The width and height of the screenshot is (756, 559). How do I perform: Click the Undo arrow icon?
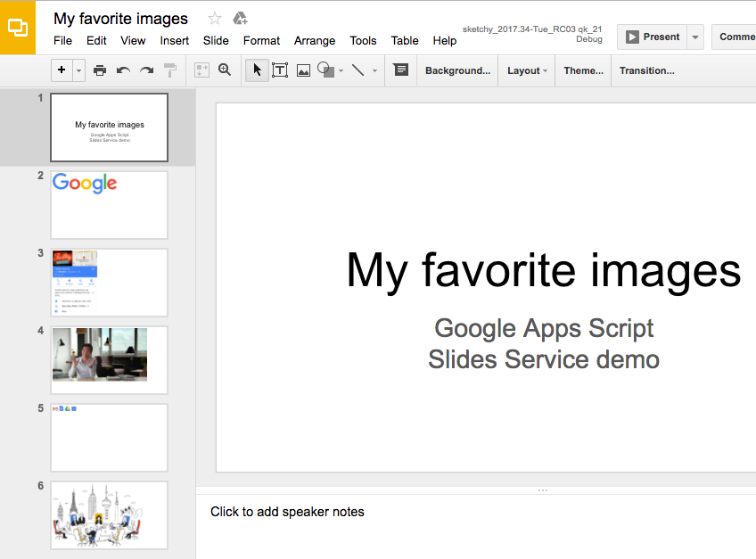click(x=123, y=70)
